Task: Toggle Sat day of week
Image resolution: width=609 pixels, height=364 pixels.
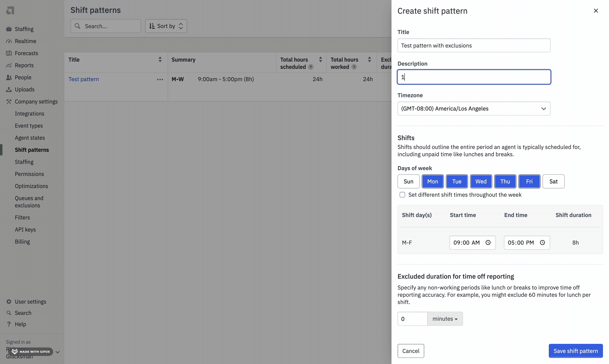Action: coord(553,181)
